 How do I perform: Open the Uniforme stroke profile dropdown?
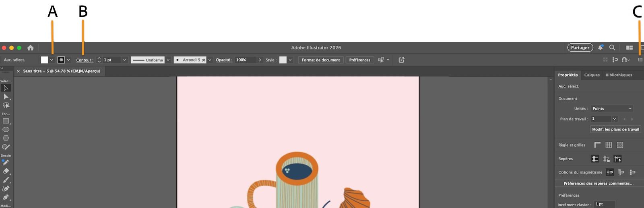coord(168,60)
